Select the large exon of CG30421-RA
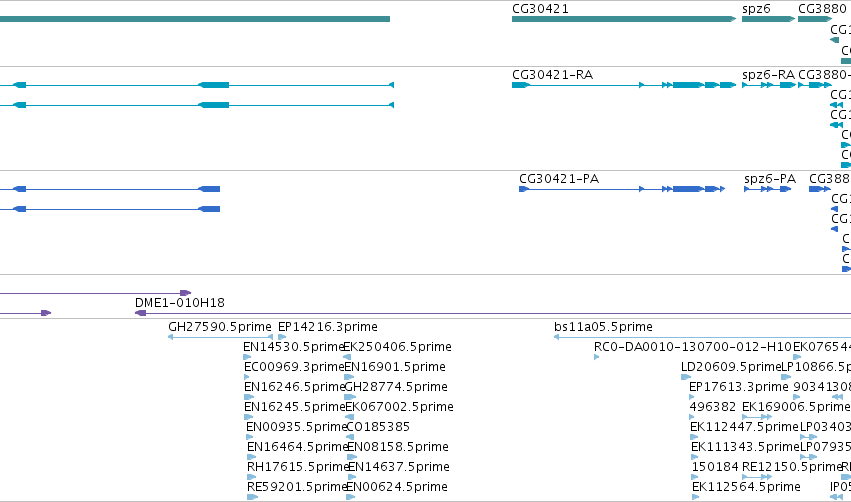The image size is (851, 502). tap(688, 85)
